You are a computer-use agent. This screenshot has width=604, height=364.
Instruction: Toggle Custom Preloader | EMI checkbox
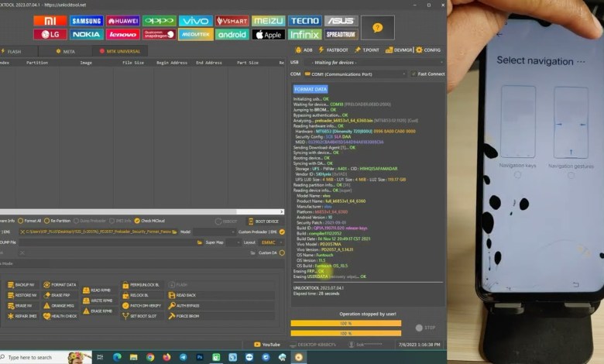pyautogui.click(x=282, y=232)
